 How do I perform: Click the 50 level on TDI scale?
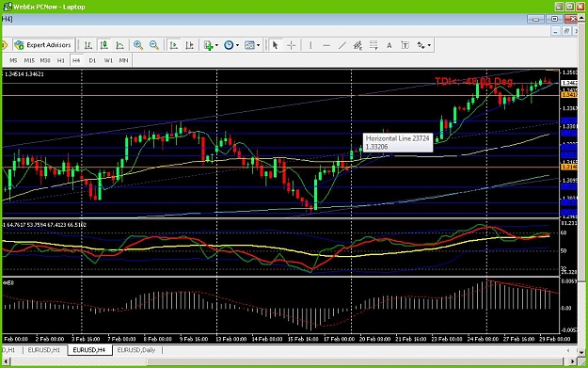564,250
